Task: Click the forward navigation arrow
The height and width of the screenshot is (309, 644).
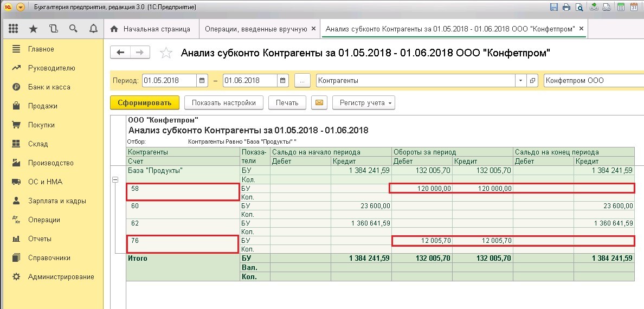Action: tap(140, 52)
